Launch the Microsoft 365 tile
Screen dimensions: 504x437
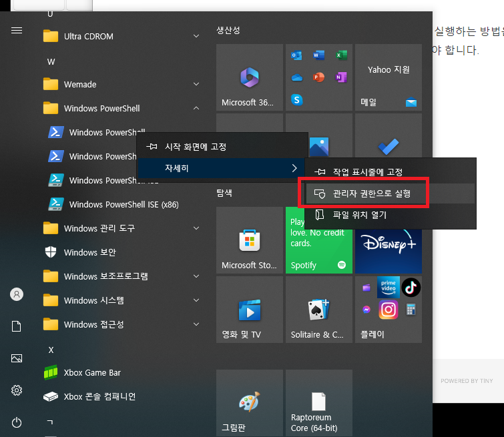[x=250, y=77]
